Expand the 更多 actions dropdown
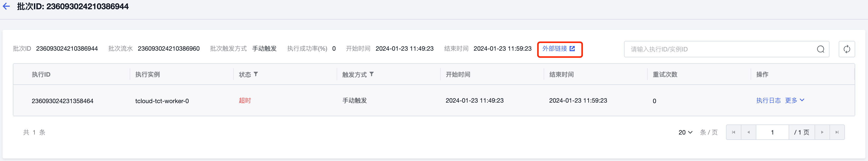Image resolution: width=868 pixels, height=161 pixels. pyautogui.click(x=794, y=100)
